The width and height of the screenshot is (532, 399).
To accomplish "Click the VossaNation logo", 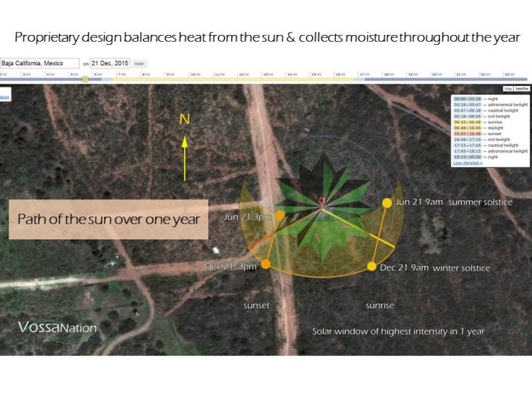I will point(58,328).
